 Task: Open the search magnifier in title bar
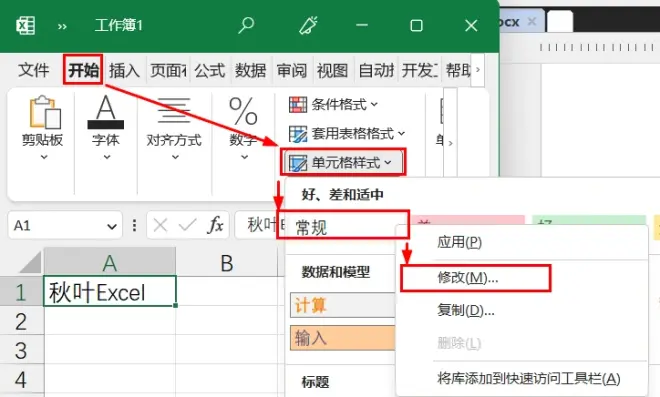click(x=246, y=25)
